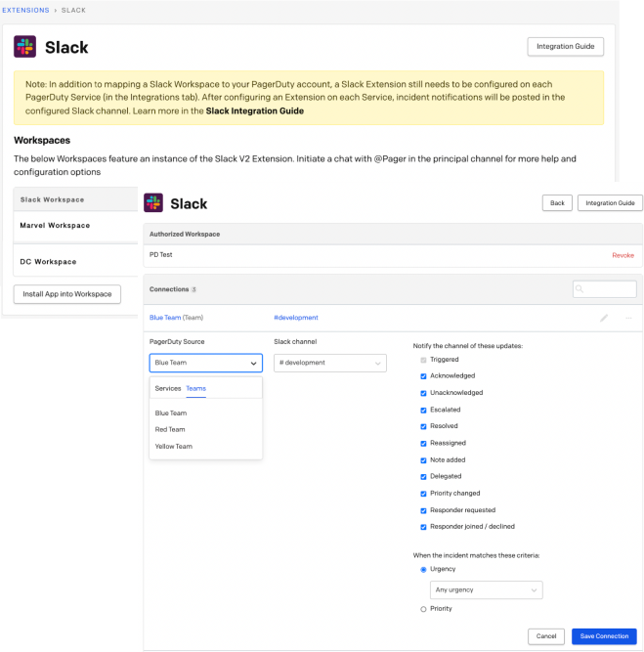The width and height of the screenshot is (644, 652).
Task: Click the Save Connection button
Action: coord(604,636)
